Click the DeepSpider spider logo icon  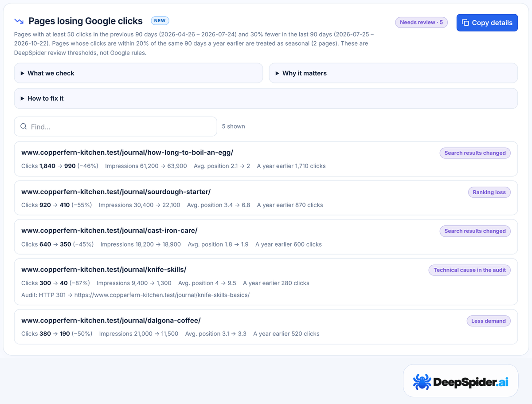point(422,381)
